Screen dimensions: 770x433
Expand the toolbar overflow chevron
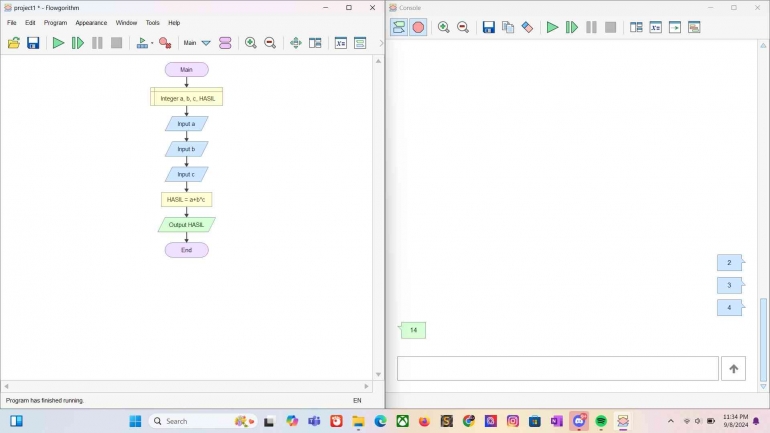381,43
